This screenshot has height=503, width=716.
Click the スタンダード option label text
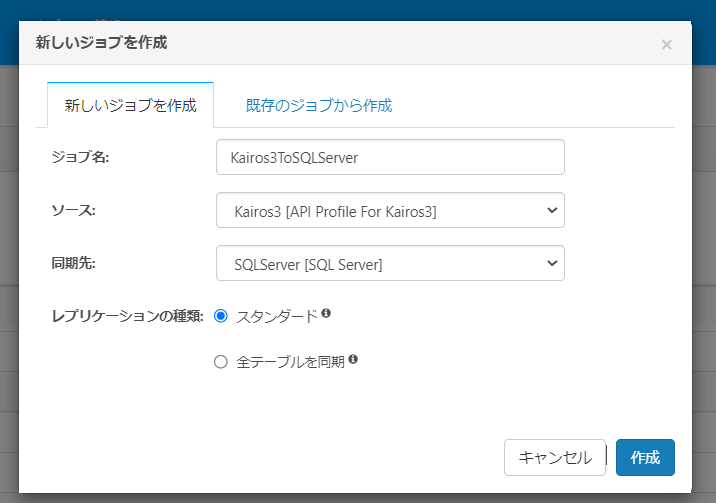pyautogui.click(x=276, y=316)
